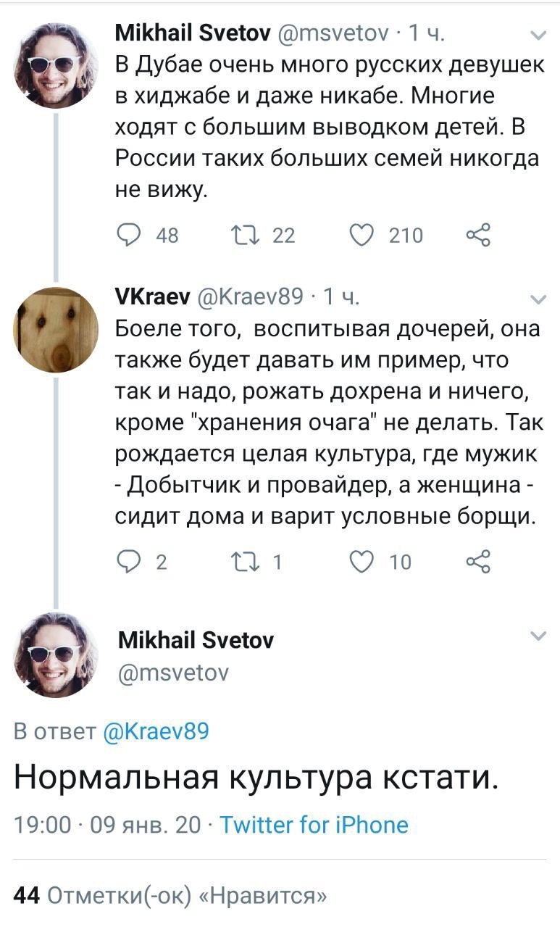The width and height of the screenshot is (560, 927).
Task: Tap Mikhail Svetov's avatar in main tweet
Action: point(56,654)
